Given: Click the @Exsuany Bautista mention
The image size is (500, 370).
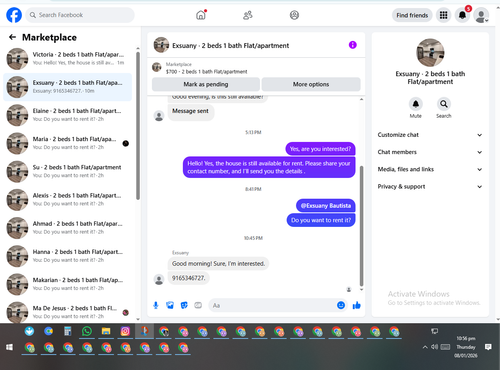Looking at the screenshot, I should (326, 206).
